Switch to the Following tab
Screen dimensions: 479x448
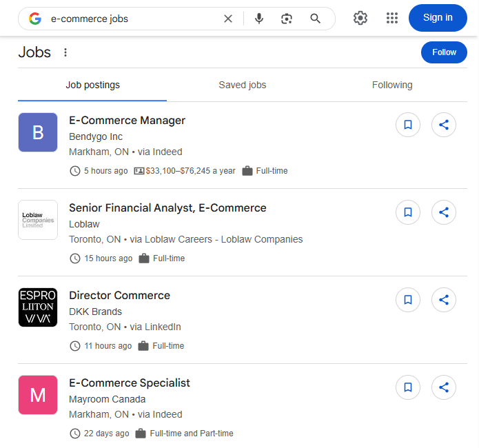pyautogui.click(x=392, y=85)
